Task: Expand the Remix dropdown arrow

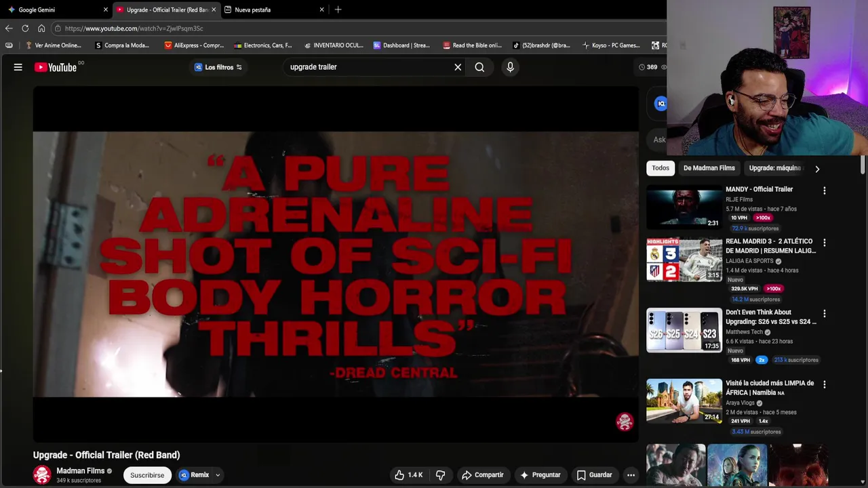Action: 218,475
